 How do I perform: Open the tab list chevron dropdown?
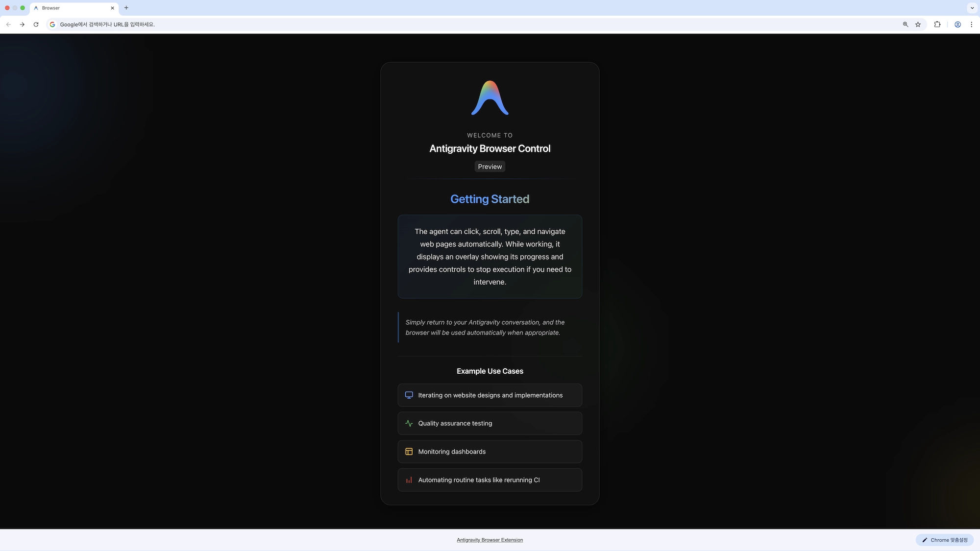point(971,8)
